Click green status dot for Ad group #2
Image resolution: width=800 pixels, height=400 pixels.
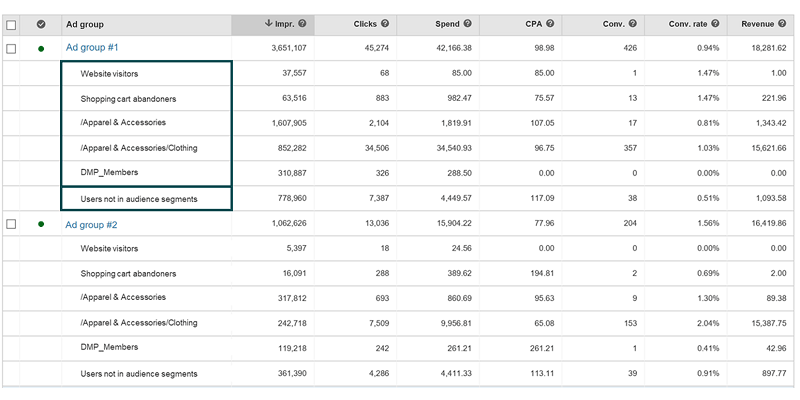(40, 224)
